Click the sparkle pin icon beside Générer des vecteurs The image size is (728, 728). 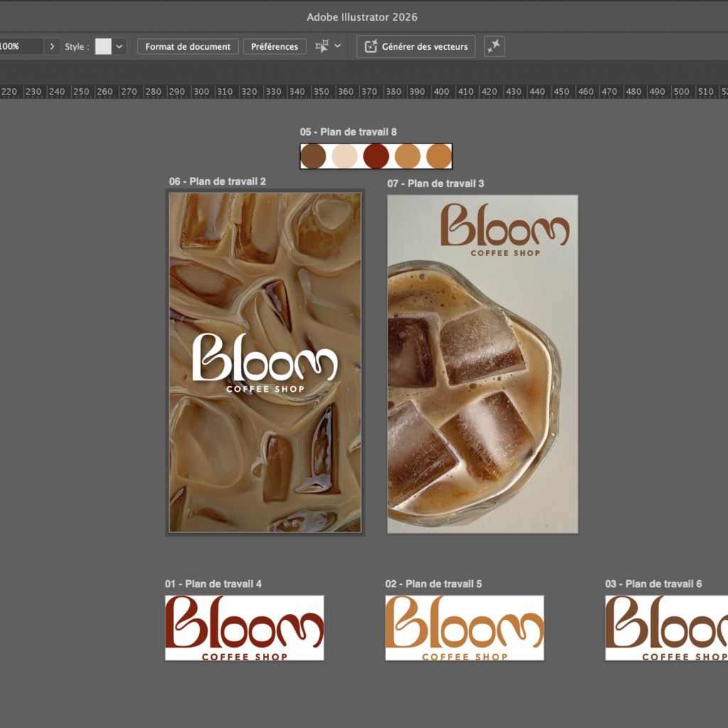(x=494, y=46)
